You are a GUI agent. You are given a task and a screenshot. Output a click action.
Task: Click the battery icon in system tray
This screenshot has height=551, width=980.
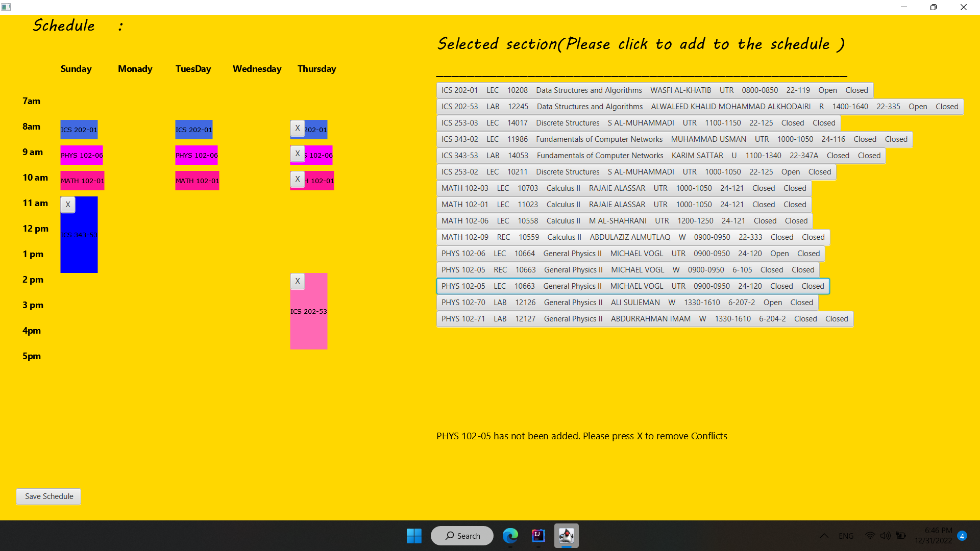[900, 536]
